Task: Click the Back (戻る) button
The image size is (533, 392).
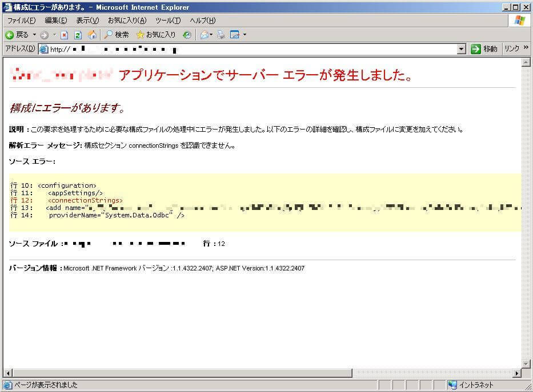Action: click(x=17, y=35)
